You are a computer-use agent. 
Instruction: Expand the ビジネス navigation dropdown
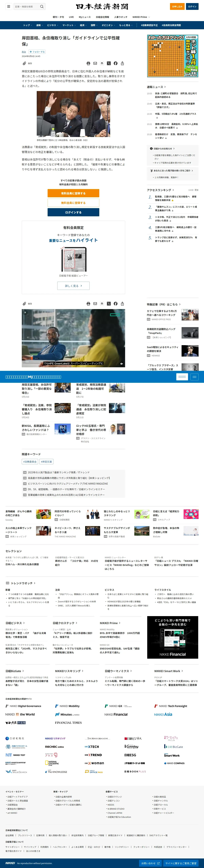53,25
